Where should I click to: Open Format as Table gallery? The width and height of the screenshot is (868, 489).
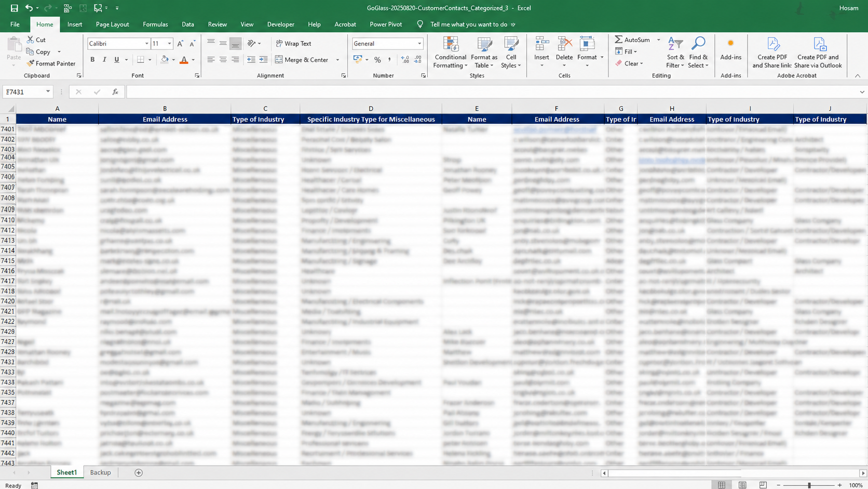click(484, 52)
